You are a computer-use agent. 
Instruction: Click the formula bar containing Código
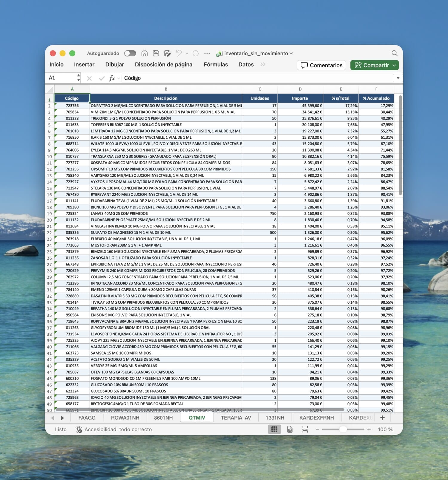click(257, 78)
